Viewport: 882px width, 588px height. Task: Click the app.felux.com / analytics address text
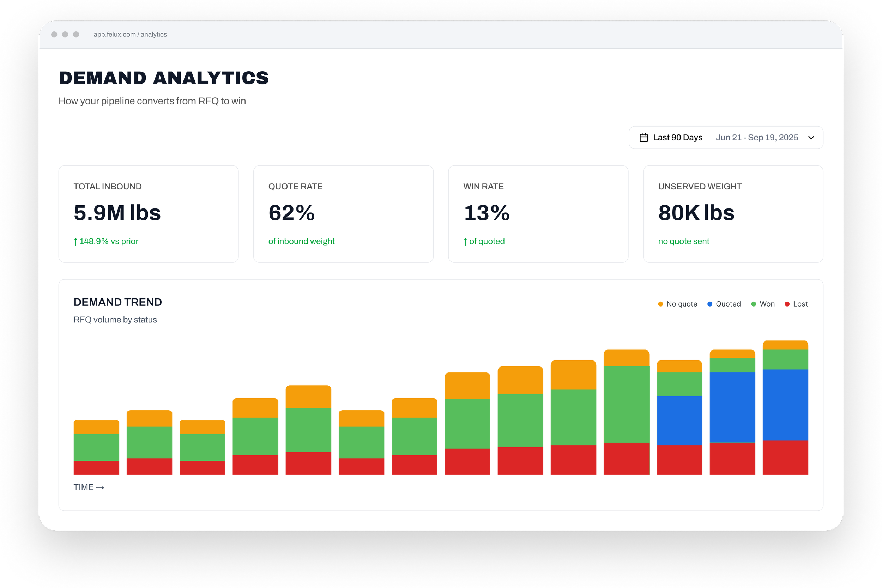click(130, 35)
